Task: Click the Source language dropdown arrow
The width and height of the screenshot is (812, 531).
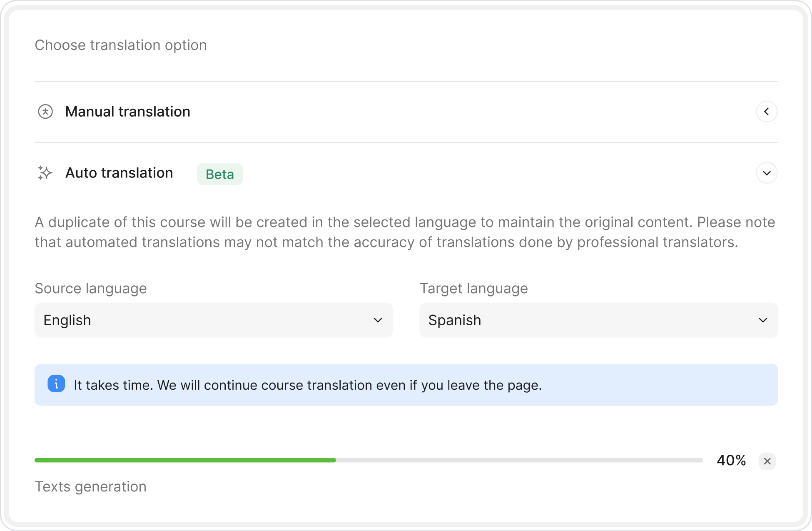Action: point(378,320)
